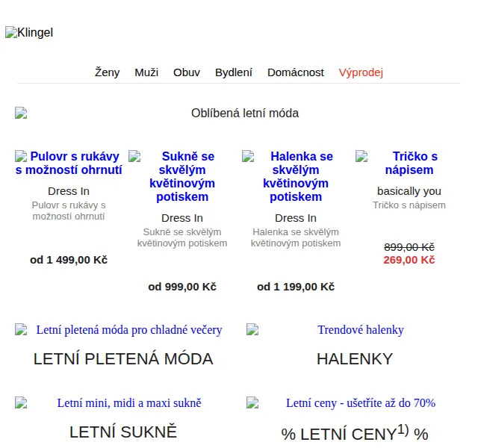The height and width of the screenshot is (448, 478).
Task: Open the Tričko s nápisem product image
Action: 361,156
